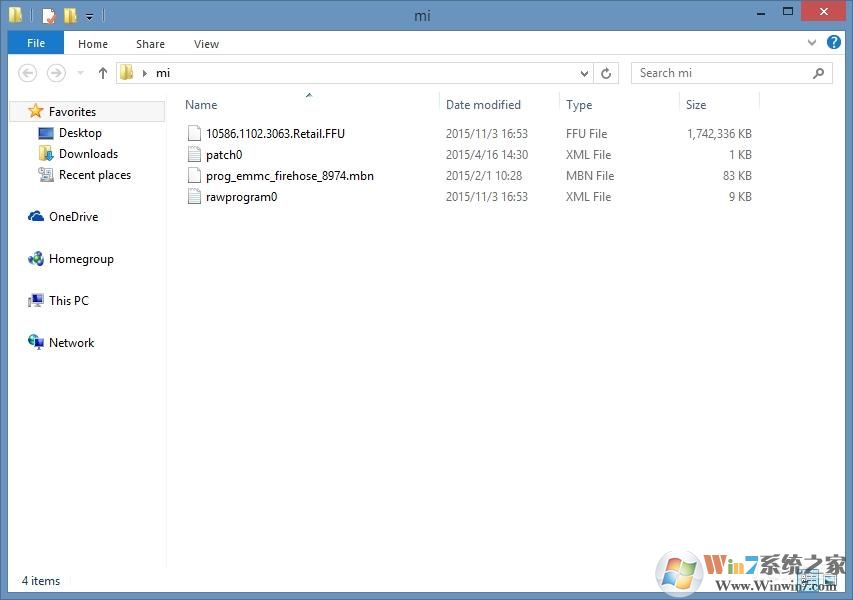853x600 pixels.
Task: Click the patch0 XML file icon
Action: pos(194,154)
